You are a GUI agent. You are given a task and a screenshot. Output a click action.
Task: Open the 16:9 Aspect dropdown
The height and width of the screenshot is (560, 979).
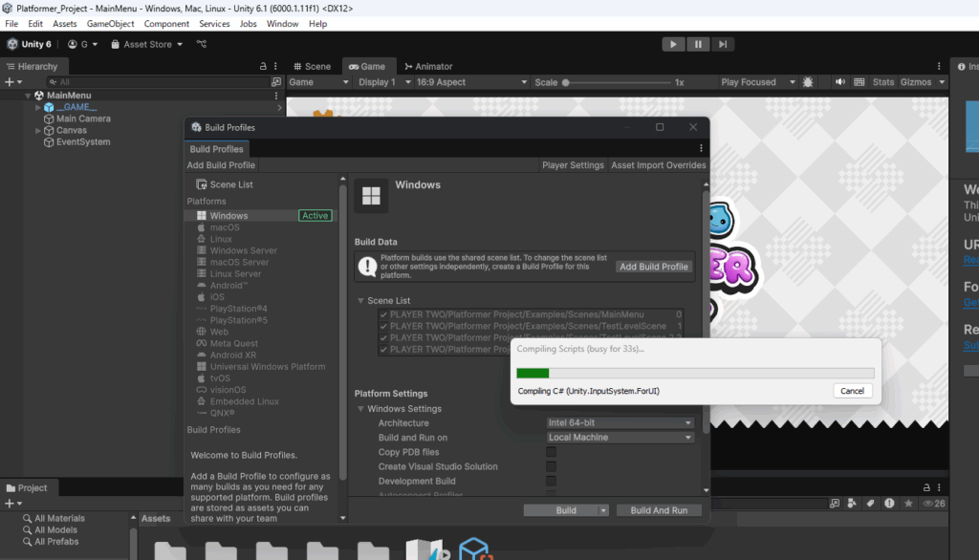coord(471,82)
